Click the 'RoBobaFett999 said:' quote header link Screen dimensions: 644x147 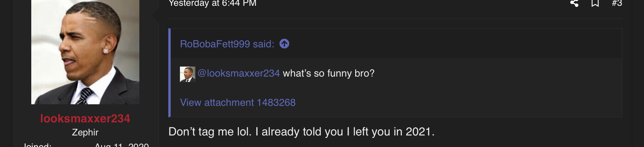tap(227, 44)
